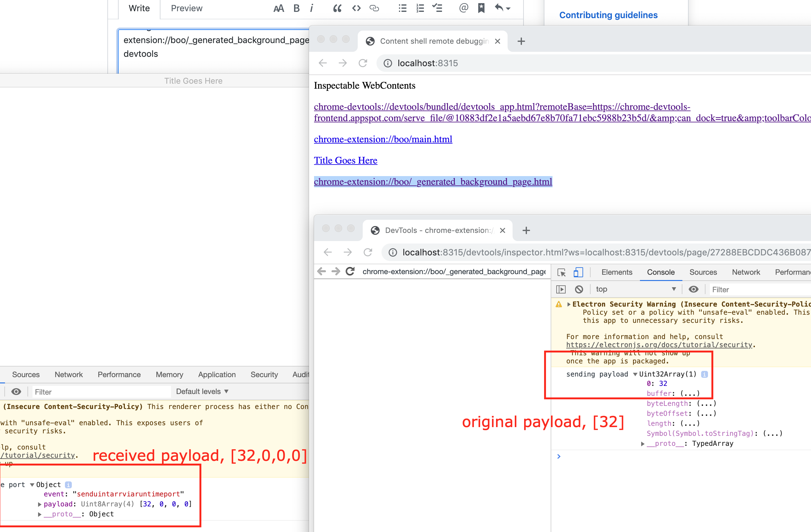Viewport: 811px width, 532px height.
Task: Click the text size (AA) formatting icon
Action: (x=278, y=8)
